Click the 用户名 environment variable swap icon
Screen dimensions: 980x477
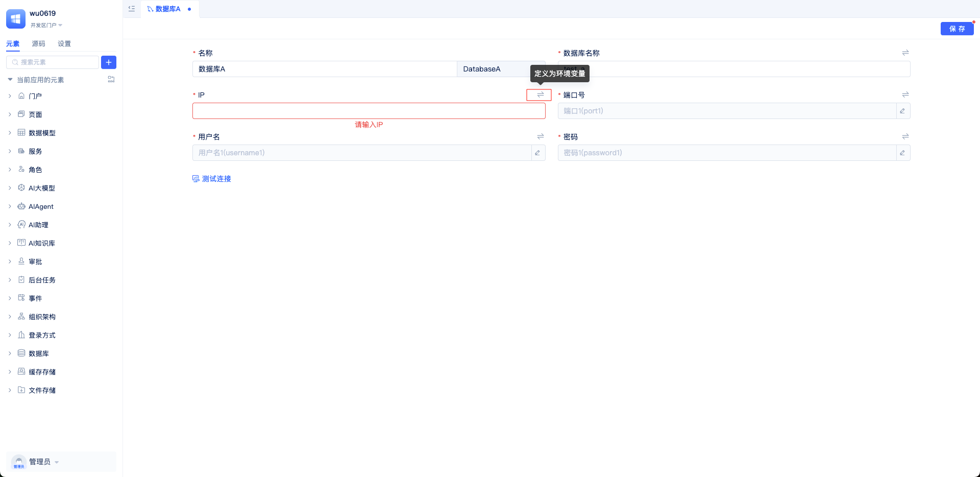coord(541,136)
